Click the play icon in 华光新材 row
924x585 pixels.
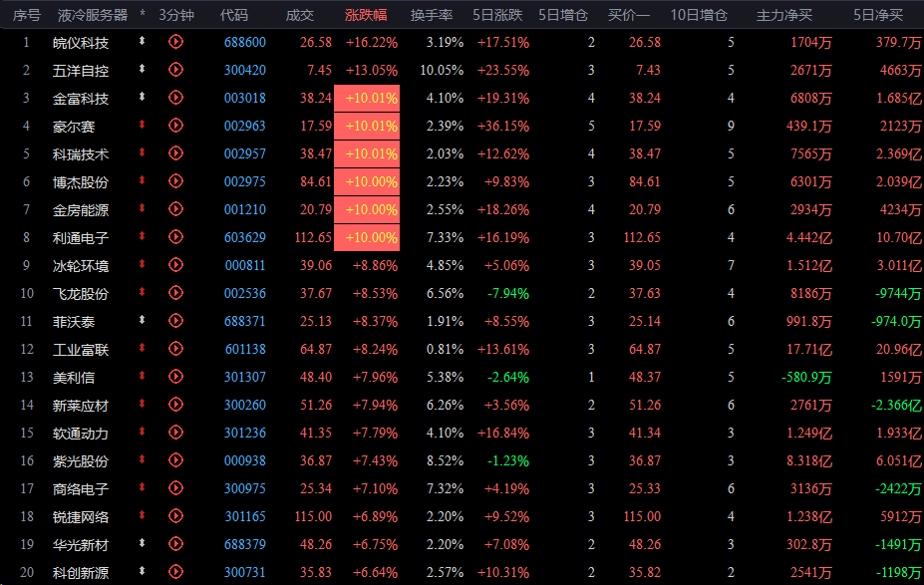[175, 544]
